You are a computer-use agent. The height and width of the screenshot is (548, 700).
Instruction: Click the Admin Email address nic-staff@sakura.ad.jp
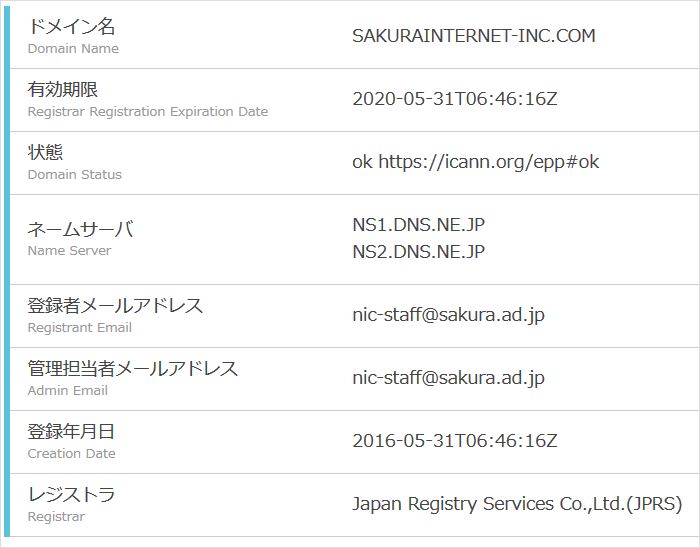coord(448,378)
